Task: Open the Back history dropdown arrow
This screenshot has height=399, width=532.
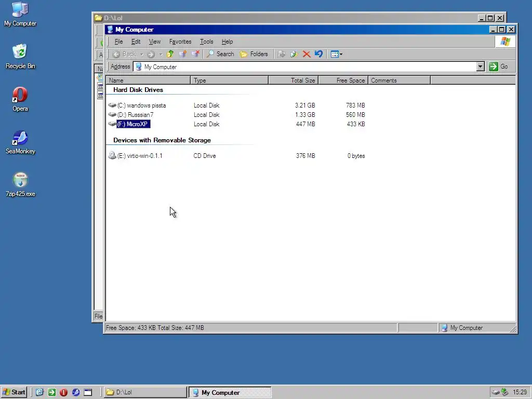Action: [x=142, y=54]
